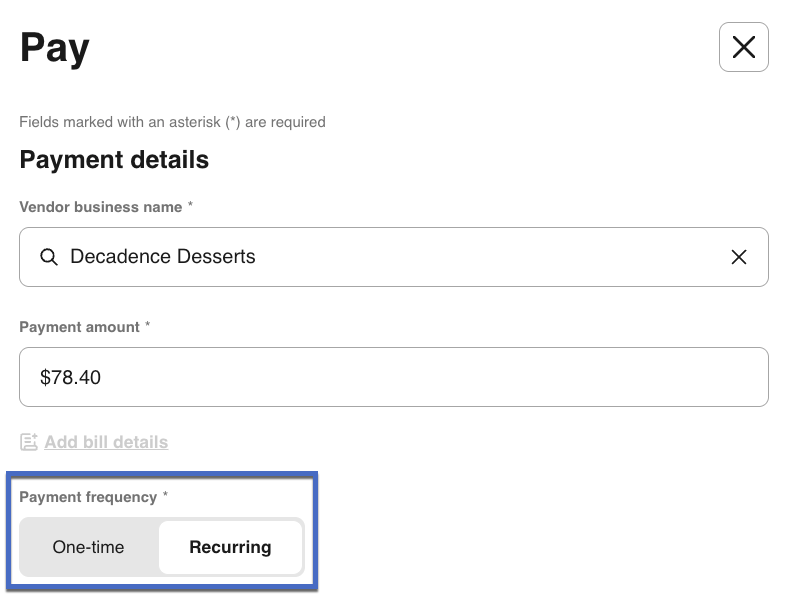Click the asterisk beside Payment amount
Viewport: 795px width, 596px height.
tap(148, 326)
